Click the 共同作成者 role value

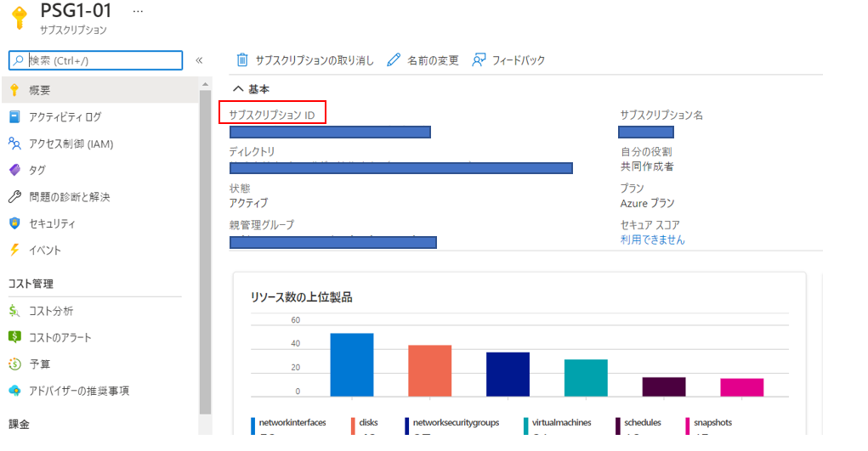(647, 166)
